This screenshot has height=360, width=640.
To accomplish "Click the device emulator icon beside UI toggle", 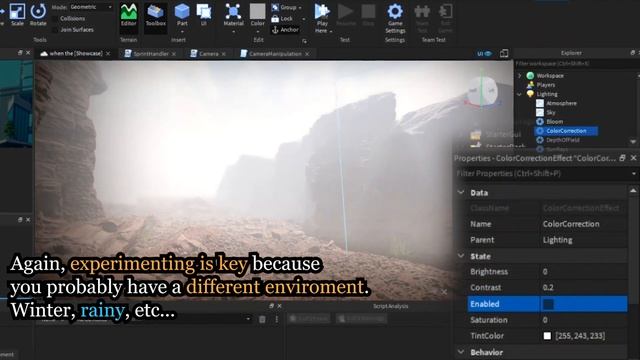I will coord(504,53).
